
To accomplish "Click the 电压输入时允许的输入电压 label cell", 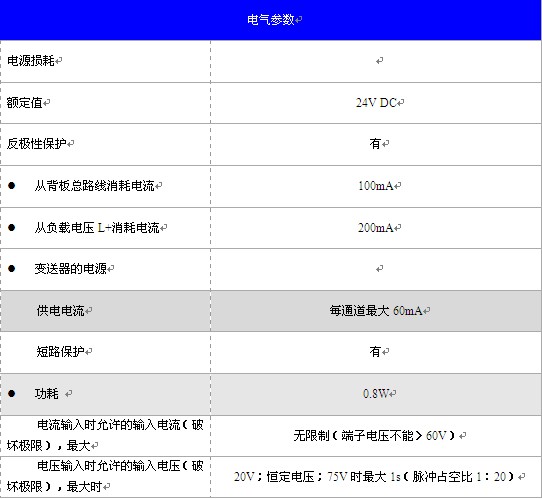I will 105,477.
